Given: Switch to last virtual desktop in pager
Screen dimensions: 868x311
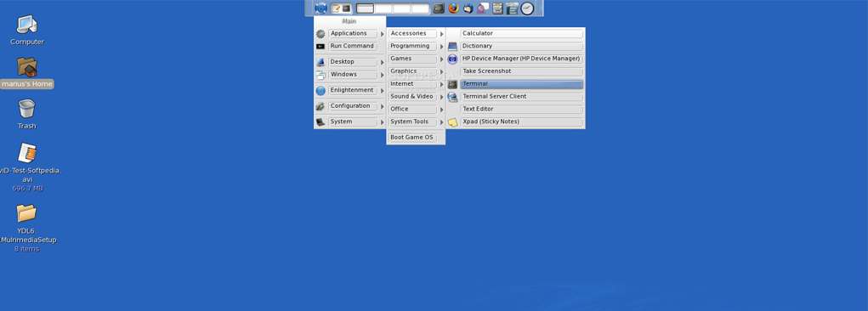Looking at the screenshot, I should click(420, 8).
